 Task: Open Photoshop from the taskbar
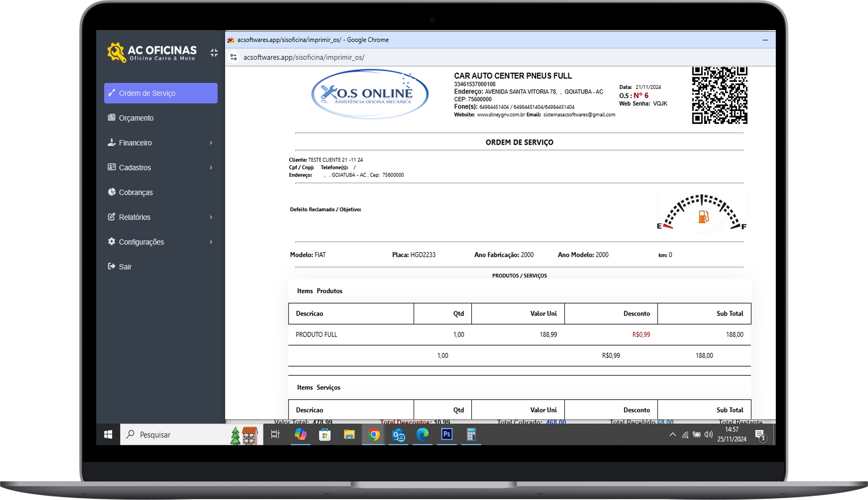click(x=447, y=434)
